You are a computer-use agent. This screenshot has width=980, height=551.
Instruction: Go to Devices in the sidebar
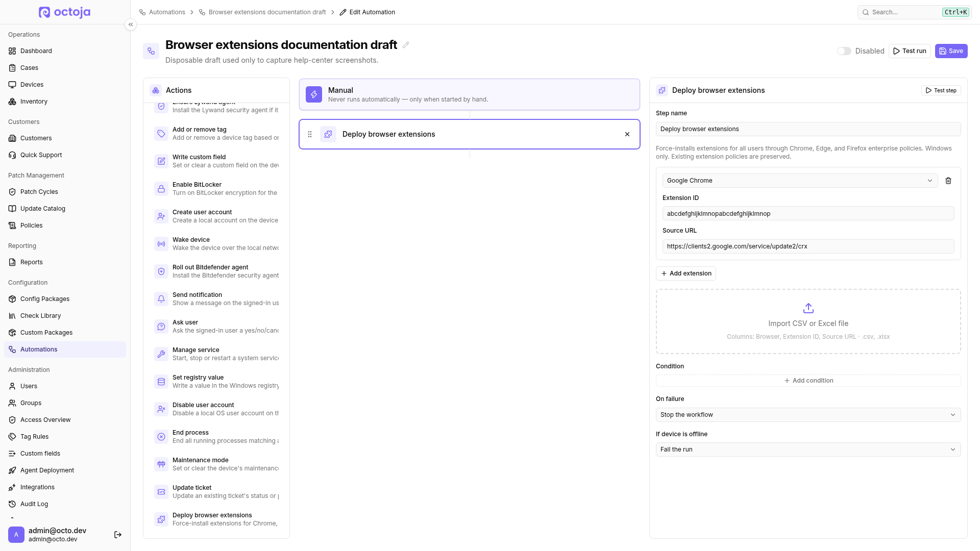65,85
